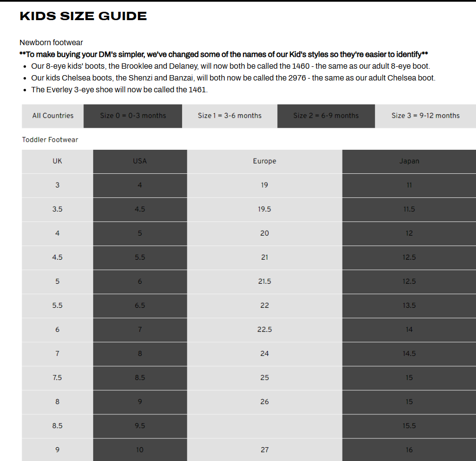Click the Europe column header
The height and width of the screenshot is (461, 476).
(264, 161)
